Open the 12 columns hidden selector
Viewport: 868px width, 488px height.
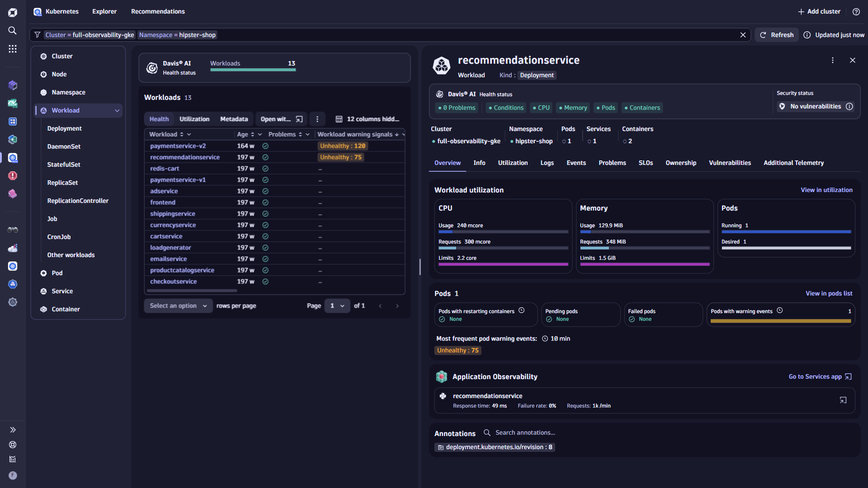[x=368, y=119]
